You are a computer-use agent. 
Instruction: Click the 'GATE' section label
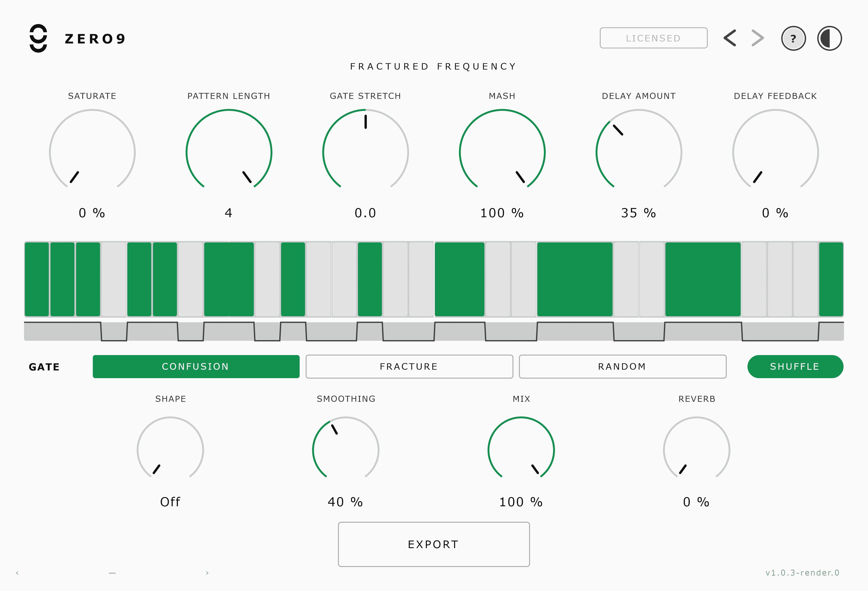(x=44, y=367)
